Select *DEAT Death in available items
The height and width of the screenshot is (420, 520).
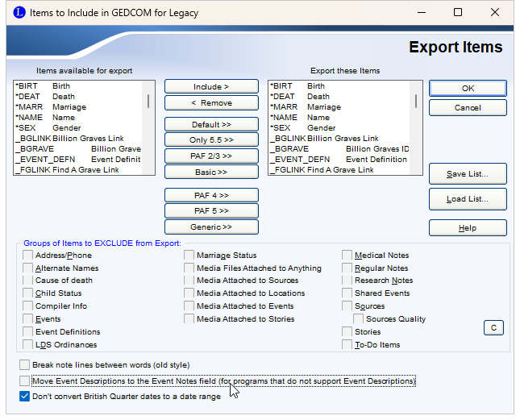pyautogui.click(x=78, y=97)
